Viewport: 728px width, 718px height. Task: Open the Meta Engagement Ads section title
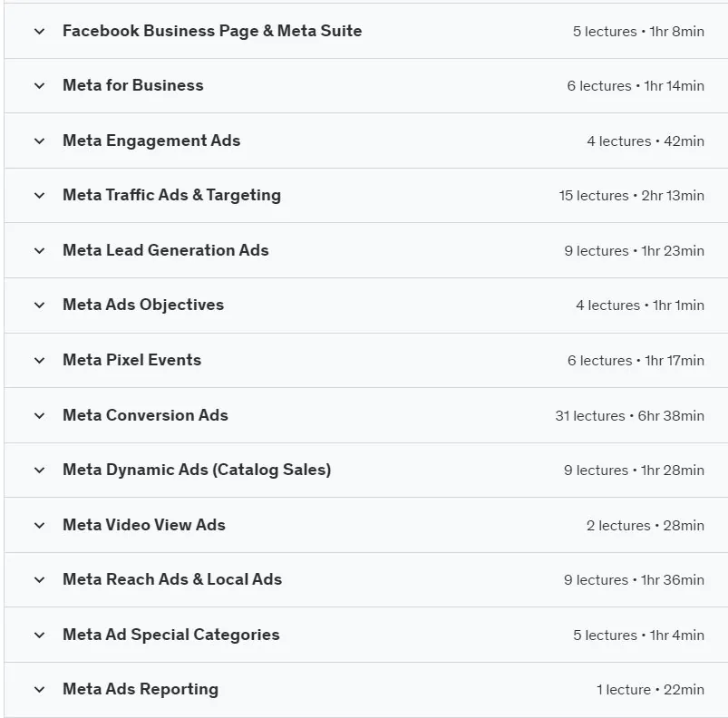[x=151, y=141]
